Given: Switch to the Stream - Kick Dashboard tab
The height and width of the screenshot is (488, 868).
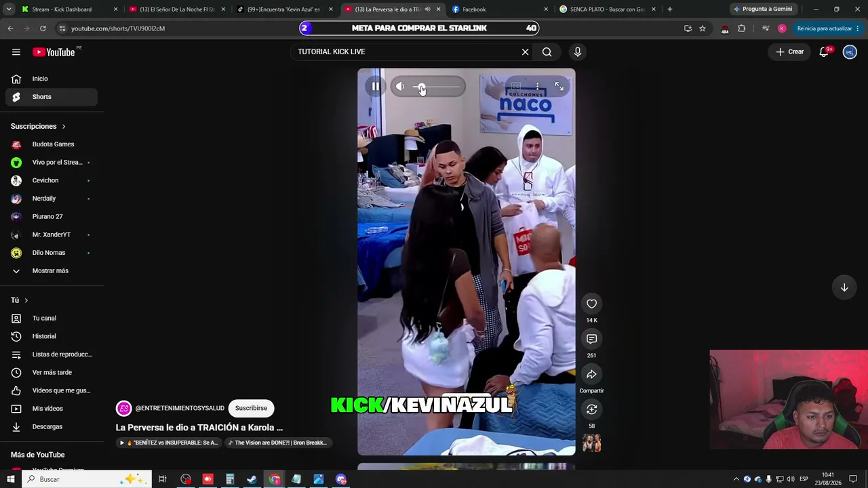Looking at the screenshot, I should 68,9.
